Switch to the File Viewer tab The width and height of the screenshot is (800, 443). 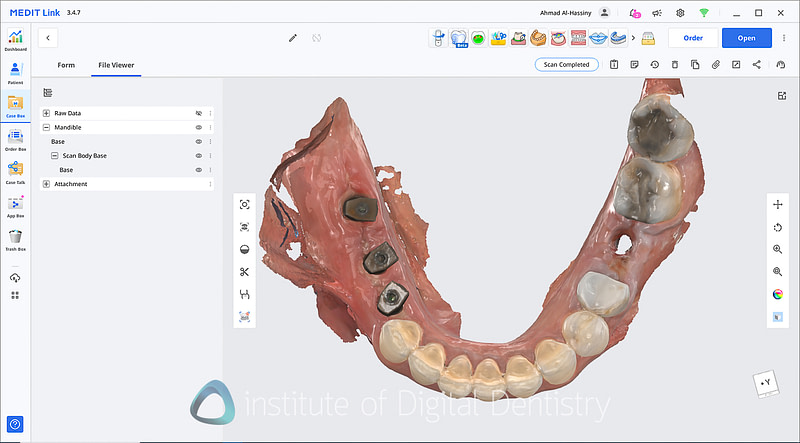[x=116, y=65]
